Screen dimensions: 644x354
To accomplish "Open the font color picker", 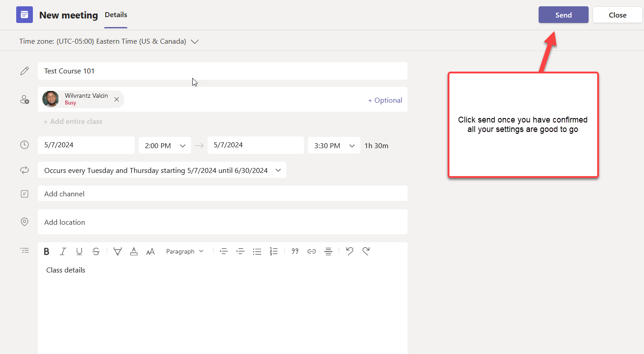I will pyautogui.click(x=134, y=251).
